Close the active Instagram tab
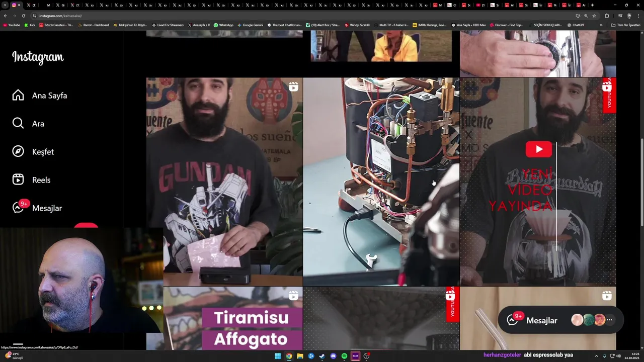The image size is (644, 362). click(19, 5)
